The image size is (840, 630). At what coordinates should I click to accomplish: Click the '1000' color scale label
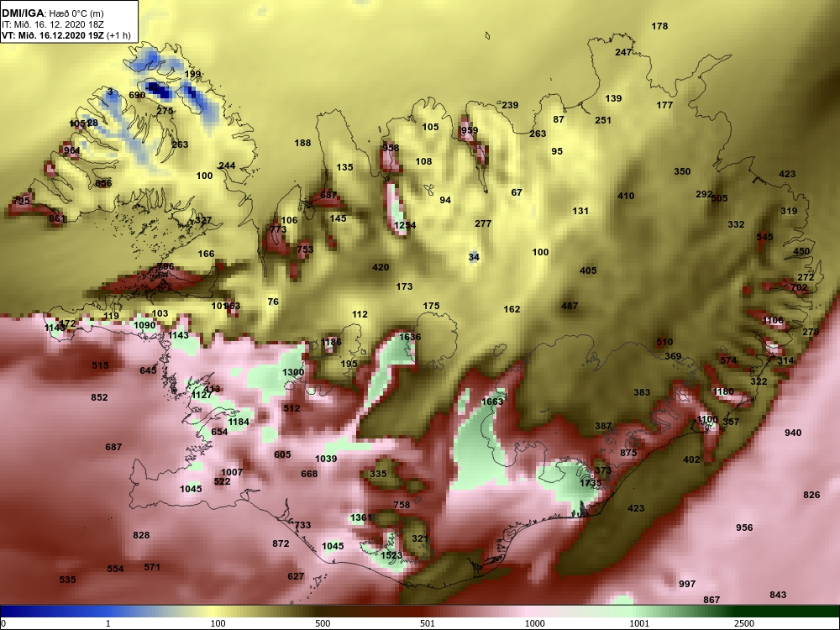pos(534,623)
